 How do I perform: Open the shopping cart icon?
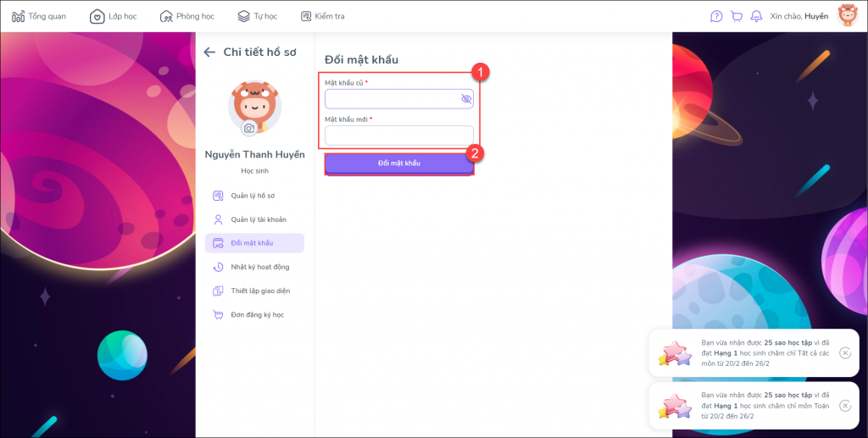coord(736,16)
